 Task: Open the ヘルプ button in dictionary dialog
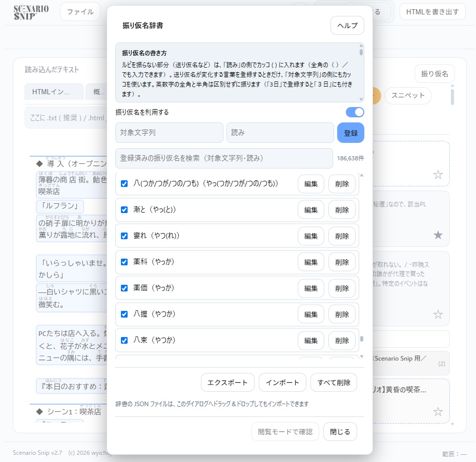click(347, 26)
